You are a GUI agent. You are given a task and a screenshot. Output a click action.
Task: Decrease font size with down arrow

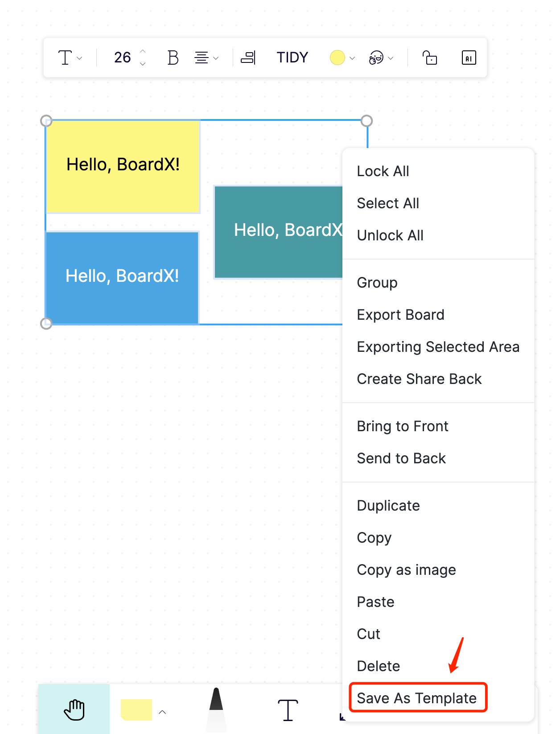pyautogui.click(x=143, y=64)
